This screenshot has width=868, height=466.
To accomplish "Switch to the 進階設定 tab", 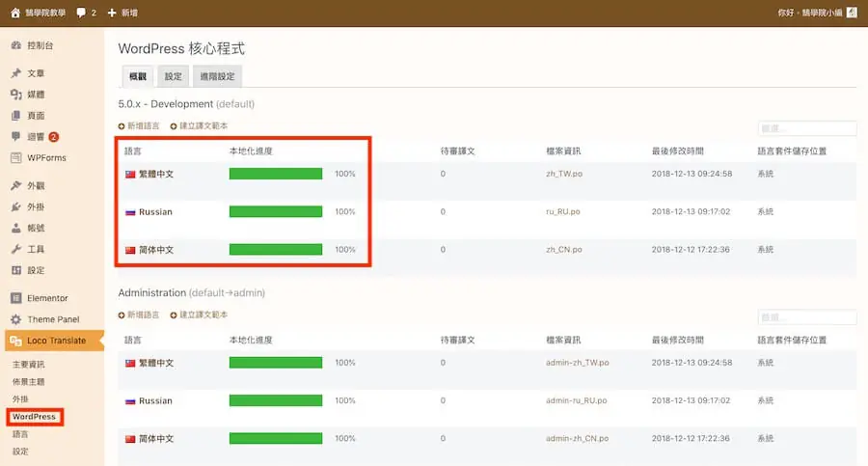I will [x=217, y=76].
